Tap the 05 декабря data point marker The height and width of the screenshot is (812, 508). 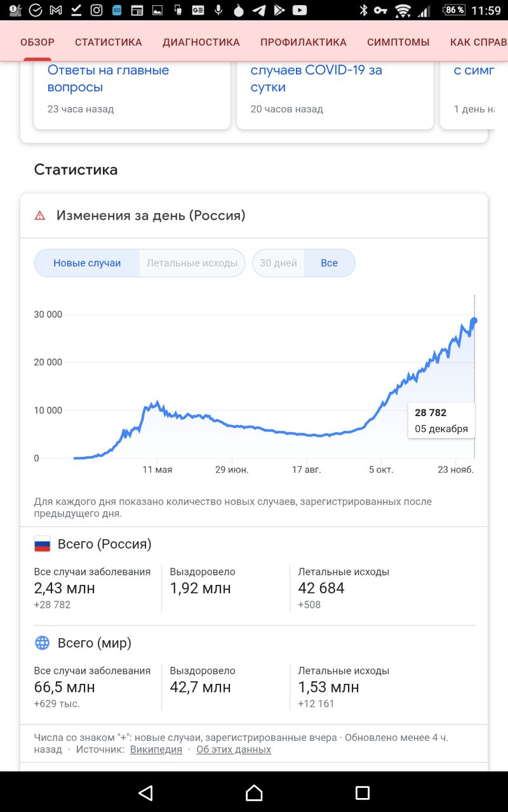click(474, 320)
